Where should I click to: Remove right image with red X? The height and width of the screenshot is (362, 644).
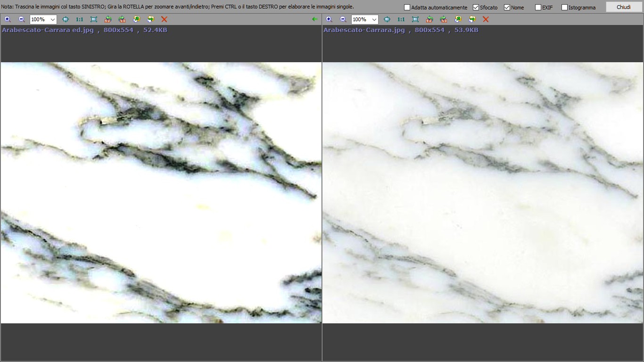(x=486, y=19)
